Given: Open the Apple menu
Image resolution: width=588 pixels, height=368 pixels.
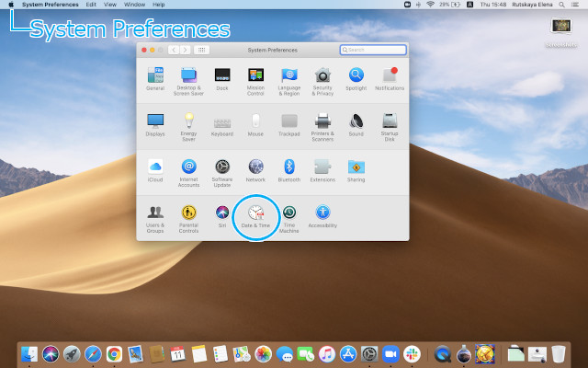Looking at the screenshot, I should (x=11, y=5).
